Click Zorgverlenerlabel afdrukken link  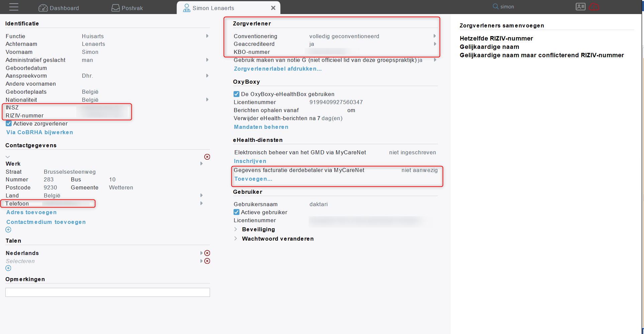click(278, 69)
